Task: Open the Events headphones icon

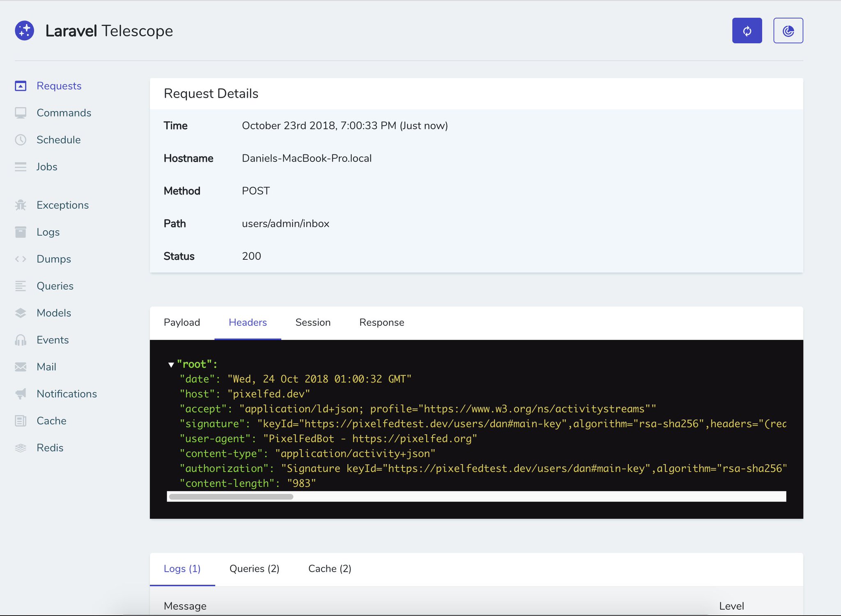Action: [21, 340]
